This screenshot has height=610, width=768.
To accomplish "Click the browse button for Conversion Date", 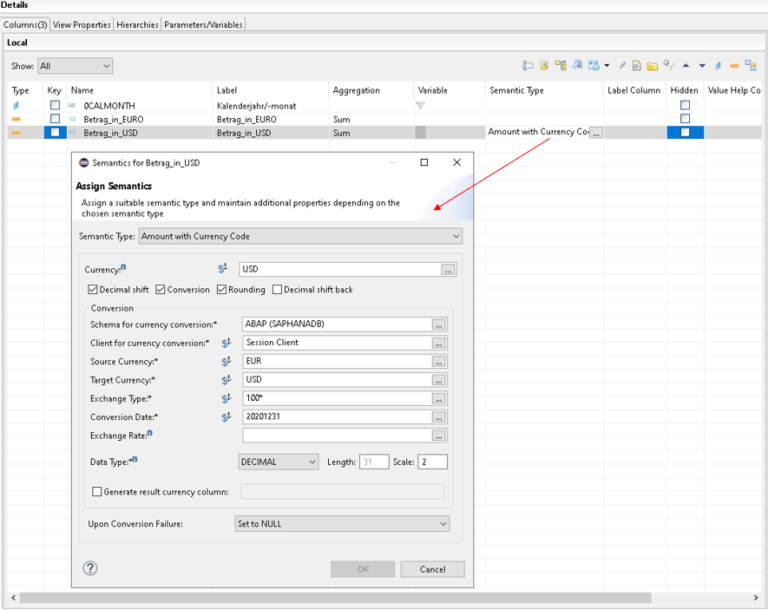I will [438, 417].
